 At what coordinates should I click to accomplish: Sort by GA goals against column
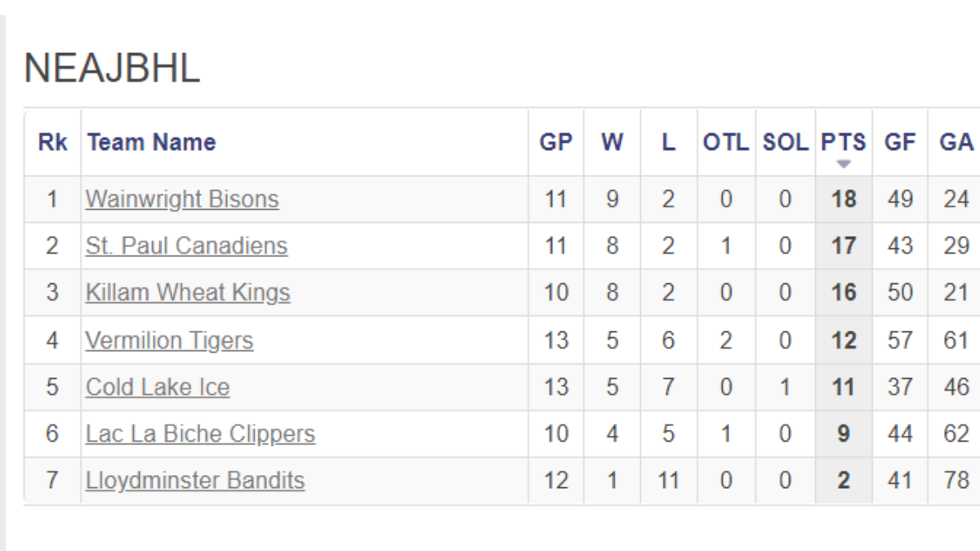[956, 142]
